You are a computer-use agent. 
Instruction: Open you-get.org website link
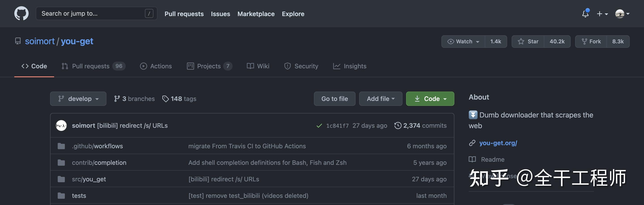498,143
